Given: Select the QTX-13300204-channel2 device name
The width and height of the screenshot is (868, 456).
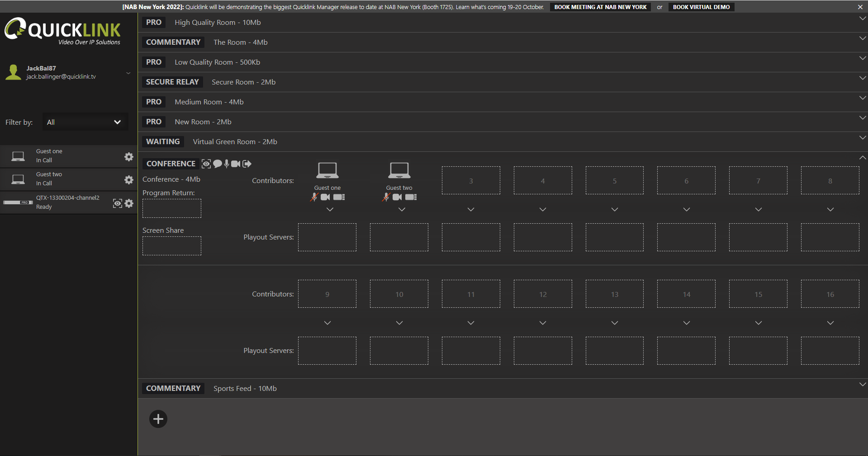Looking at the screenshot, I should [68, 198].
